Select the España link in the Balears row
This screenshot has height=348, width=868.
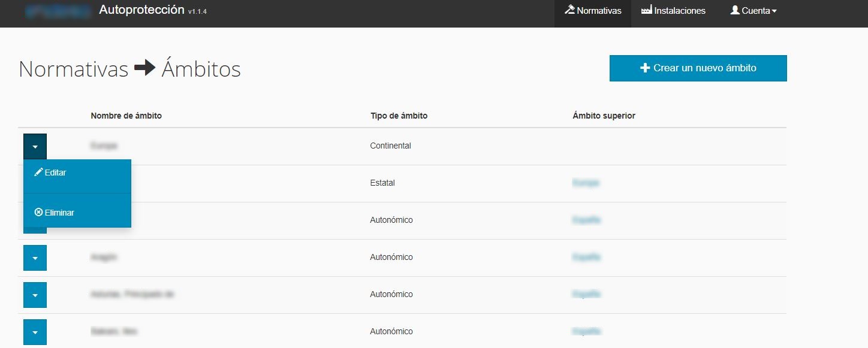(x=586, y=331)
